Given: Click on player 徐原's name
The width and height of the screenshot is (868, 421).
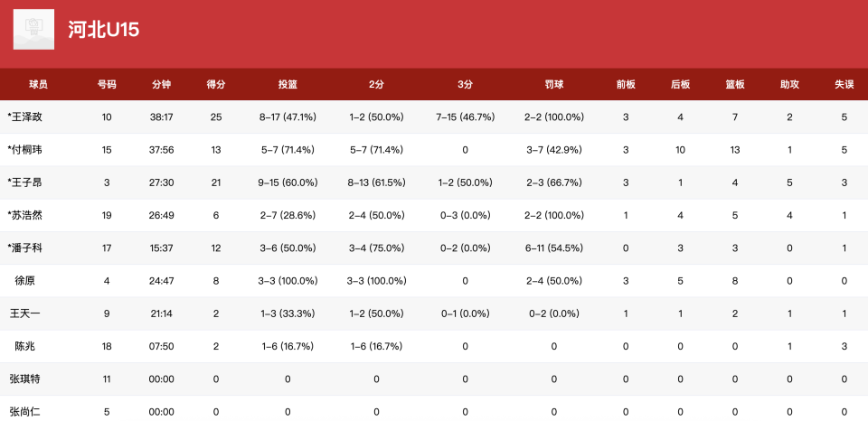Looking at the screenshot, I should click(x=25, y=281).
